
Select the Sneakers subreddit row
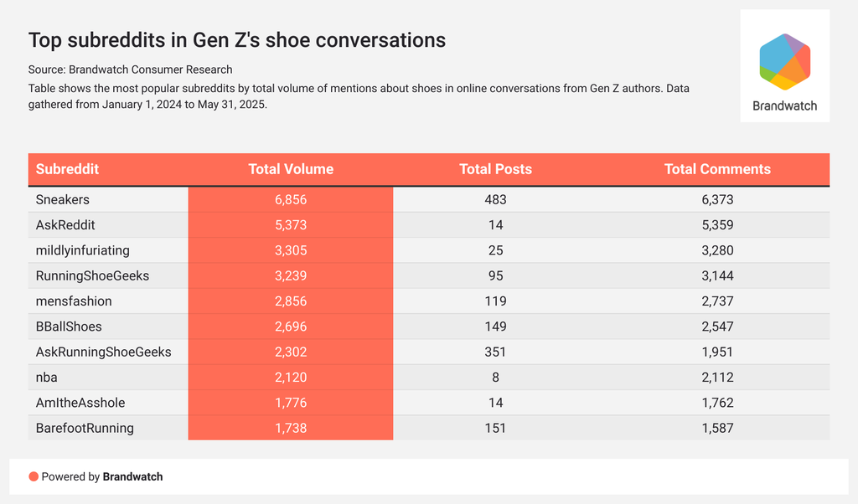63,200
